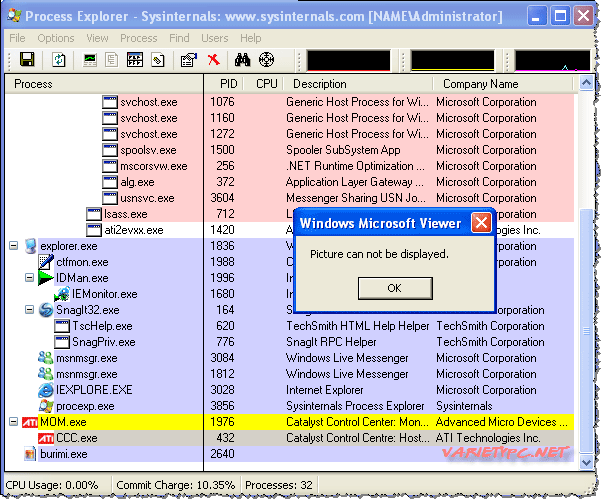Open the Users menu

point(215,38)
